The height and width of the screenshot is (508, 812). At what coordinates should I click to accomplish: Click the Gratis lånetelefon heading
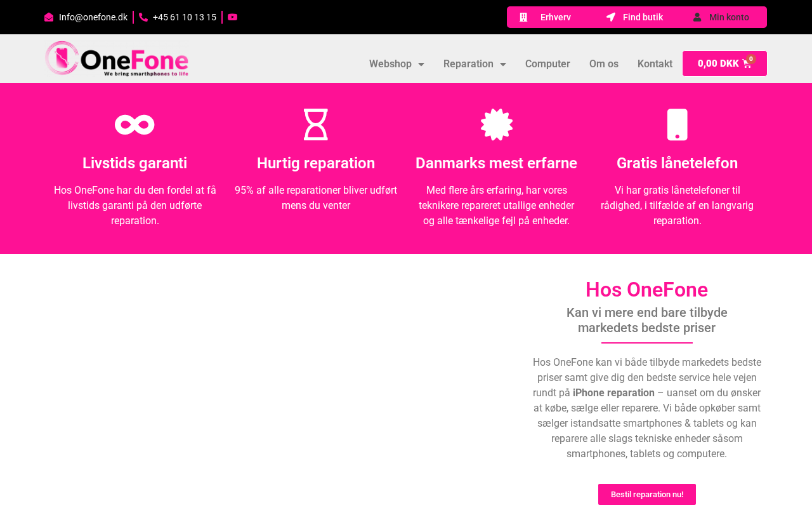(x=678, y=163)
